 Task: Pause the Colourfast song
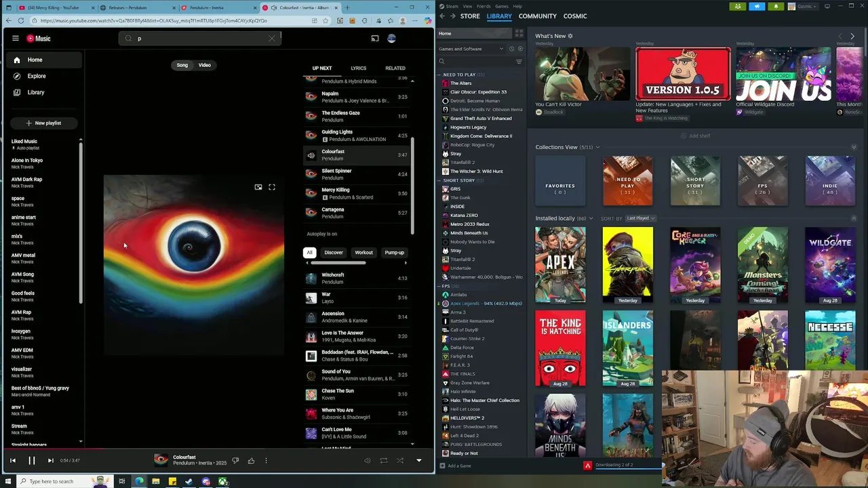pyautogui.click(x=31, y=460)
